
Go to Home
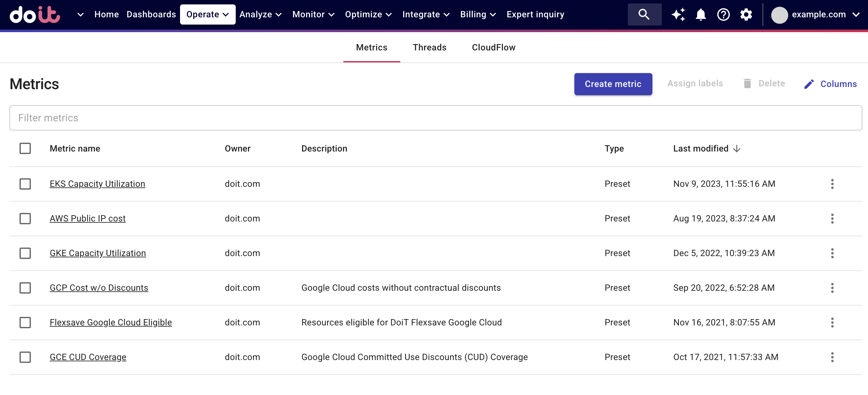106,14
